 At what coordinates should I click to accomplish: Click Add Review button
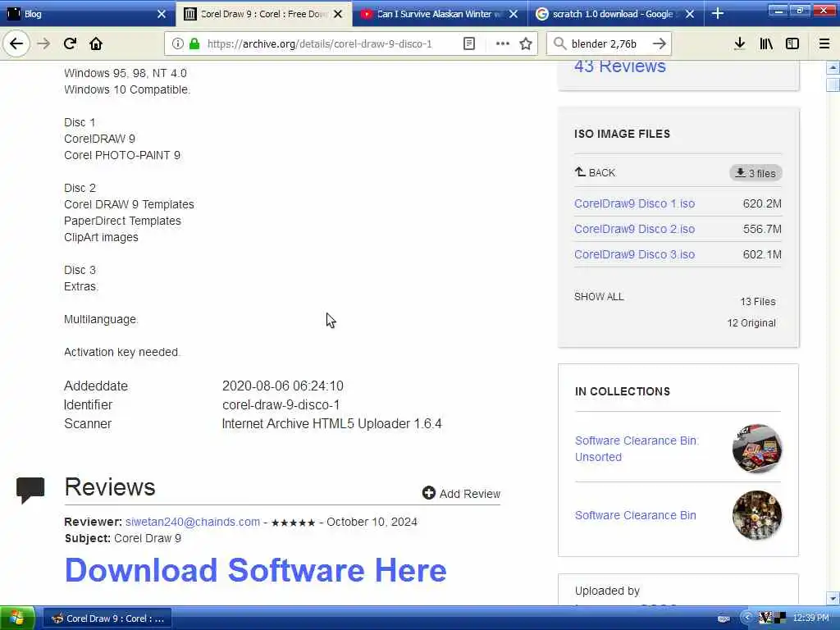click(x=461, y=493)
